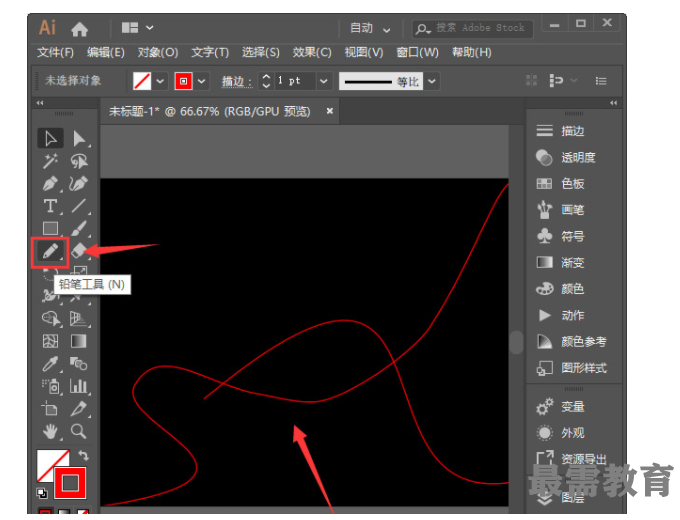Open control bar options menu icon

[601, 81]
